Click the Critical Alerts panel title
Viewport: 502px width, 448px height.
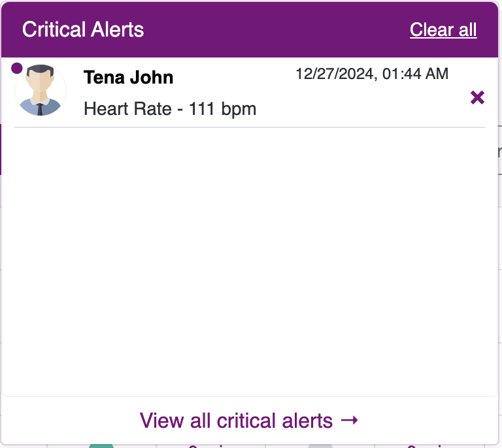(83, 29)
